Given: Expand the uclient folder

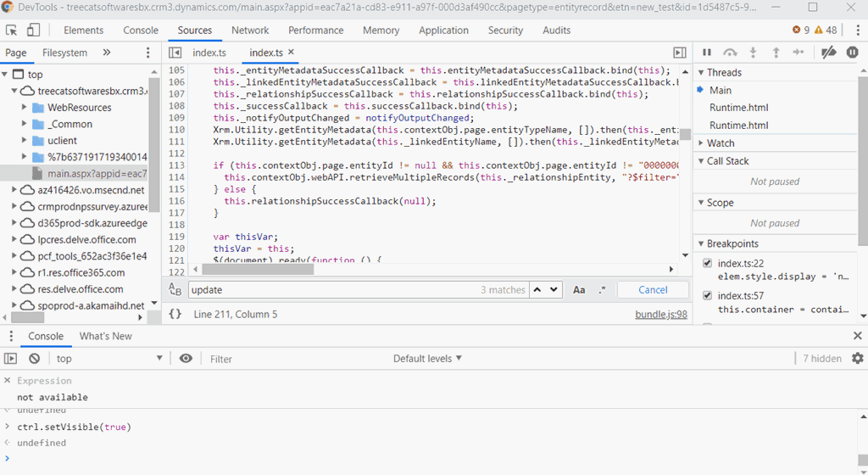Looking at the screenshot, I should click(25, 140).
